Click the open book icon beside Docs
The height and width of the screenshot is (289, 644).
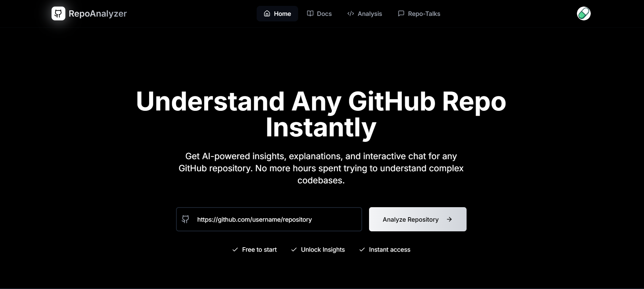tap(310, 13)
